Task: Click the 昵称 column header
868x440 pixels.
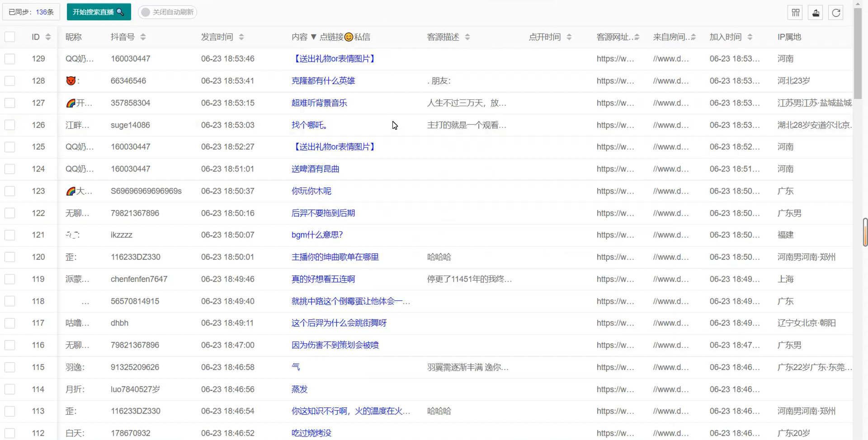Action: (x=74, y=37)
